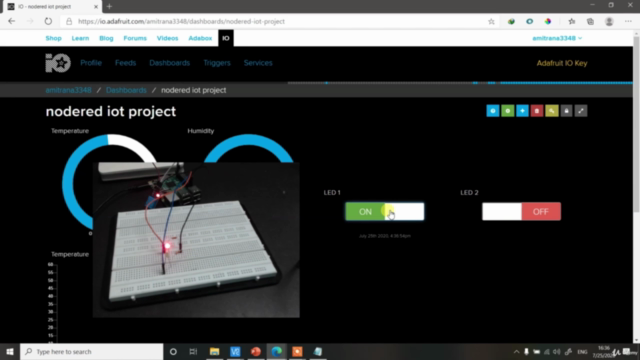
Task: Follow the Shop link
Action: pos(53,38)
